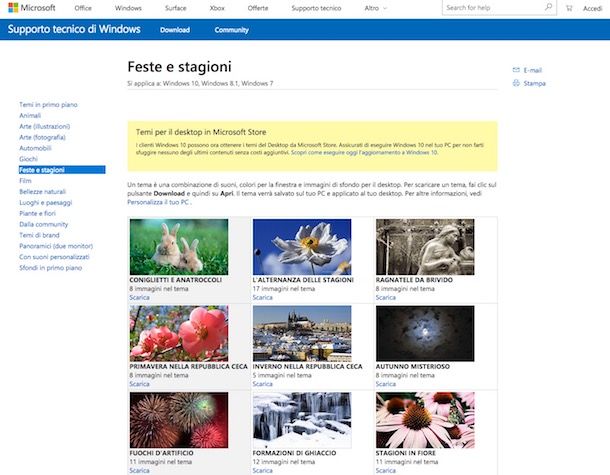Click Primavera nella Repubblica Ceca thumbnail
This screenshot has height=475, width=610.
pos(179,334)
